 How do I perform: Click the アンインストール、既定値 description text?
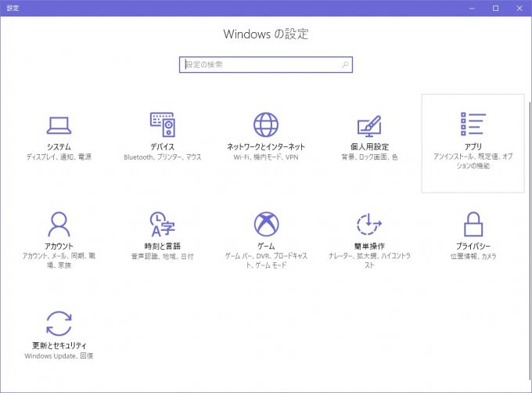tap(473, 160)
